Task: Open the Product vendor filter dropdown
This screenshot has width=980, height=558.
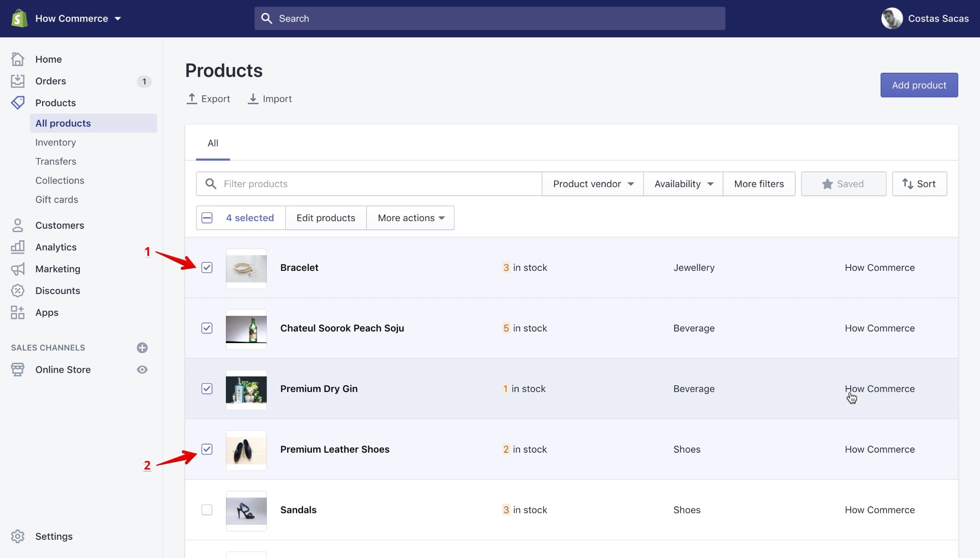Action: pos(592,184)
